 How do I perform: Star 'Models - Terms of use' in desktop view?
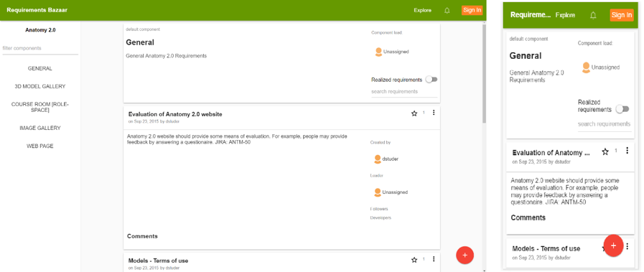(x=414, y=260)
